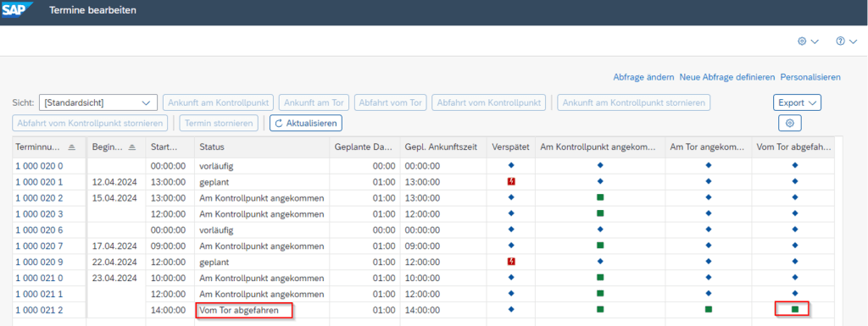The width and height of the screenshot is (868, 326).
Task: Click Ankunft am Kontrollpunkt stornieren button
Action: (x=634, y=102)
